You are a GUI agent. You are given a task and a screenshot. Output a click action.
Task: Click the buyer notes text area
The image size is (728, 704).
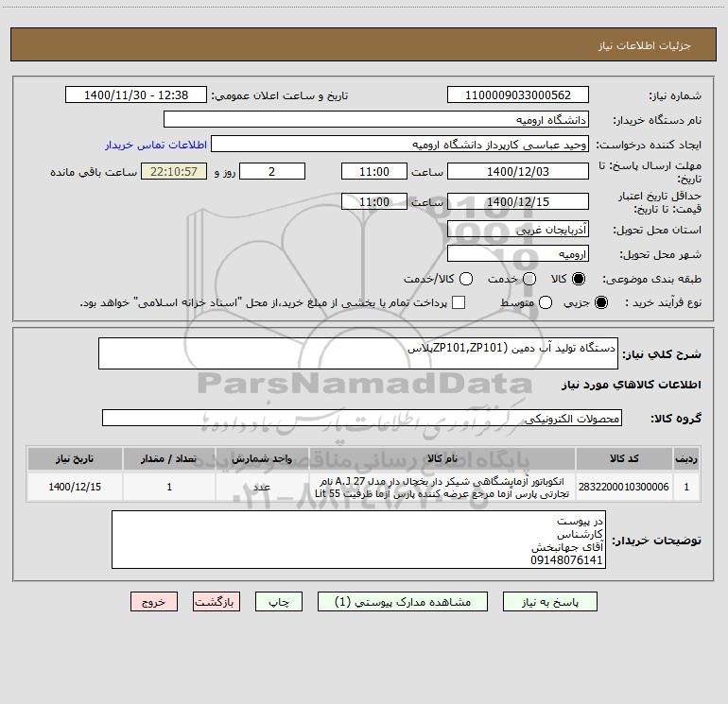click(x=358, y=540)
